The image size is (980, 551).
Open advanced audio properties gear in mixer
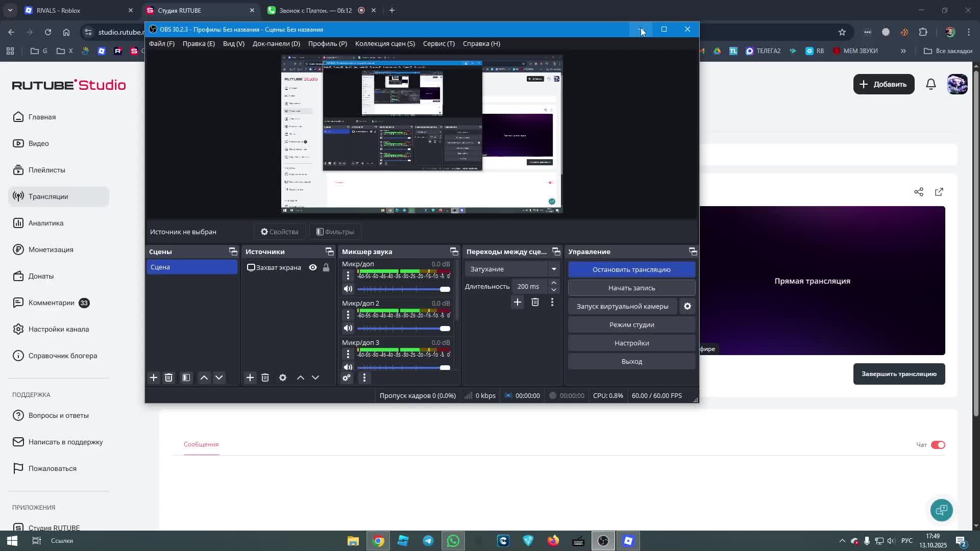tap(347, 378)
